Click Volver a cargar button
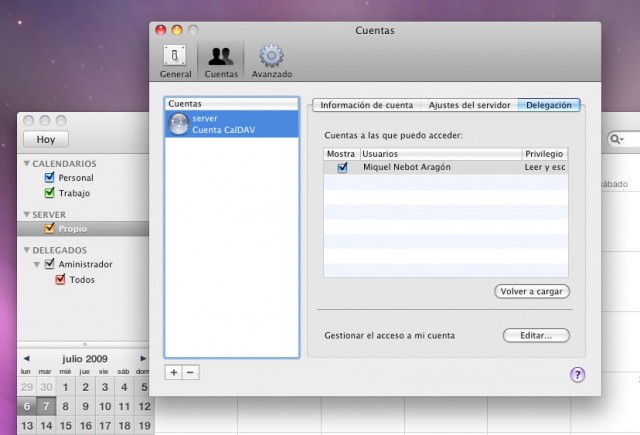 click(x=532, y=291)
